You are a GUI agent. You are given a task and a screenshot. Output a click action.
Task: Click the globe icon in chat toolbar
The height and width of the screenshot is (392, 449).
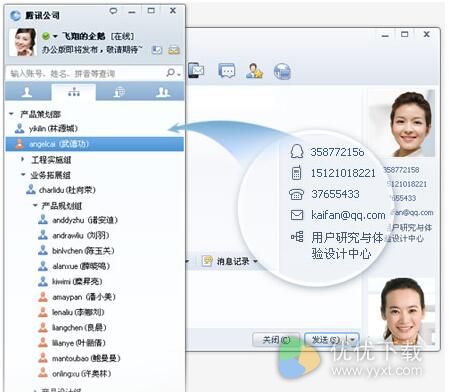[282, 71]
